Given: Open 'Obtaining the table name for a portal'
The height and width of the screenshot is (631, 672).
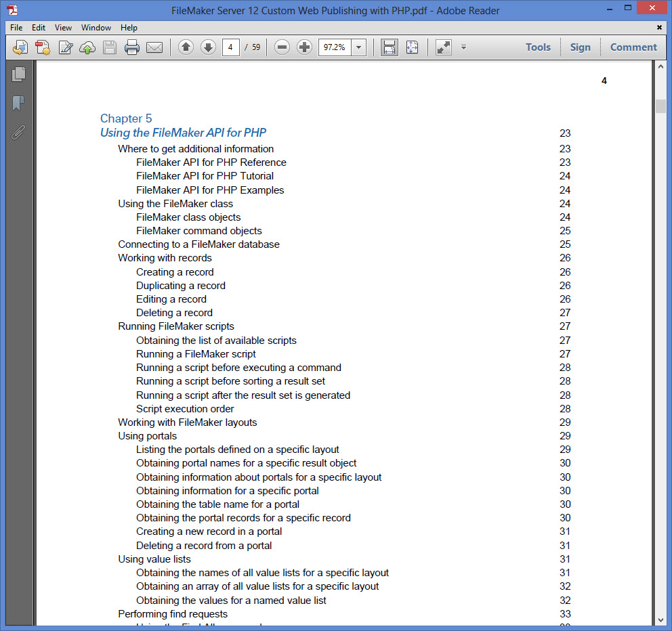Looking at the screenshot, I should (217, 504).
